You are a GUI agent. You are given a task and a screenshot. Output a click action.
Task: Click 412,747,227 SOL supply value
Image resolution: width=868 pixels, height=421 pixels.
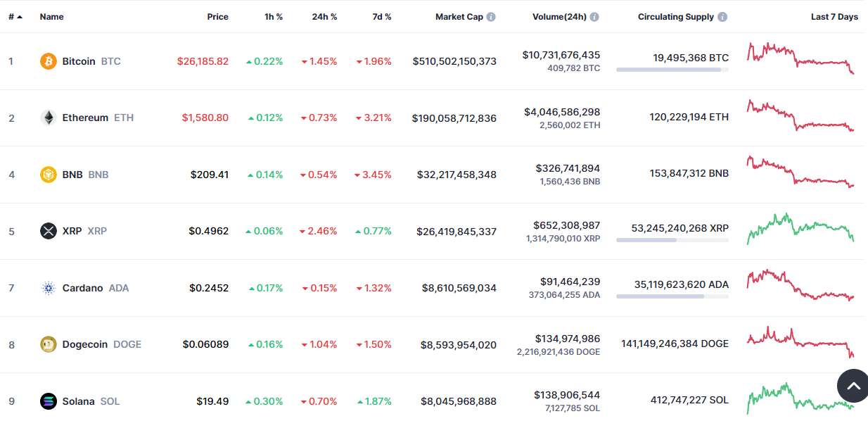click(690, 400)
